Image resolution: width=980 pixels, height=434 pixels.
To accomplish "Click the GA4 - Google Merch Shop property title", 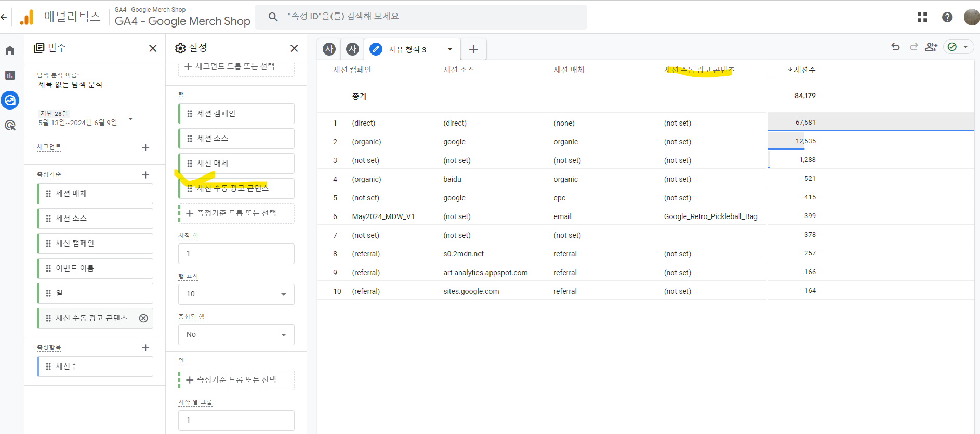I will [182, 21].
